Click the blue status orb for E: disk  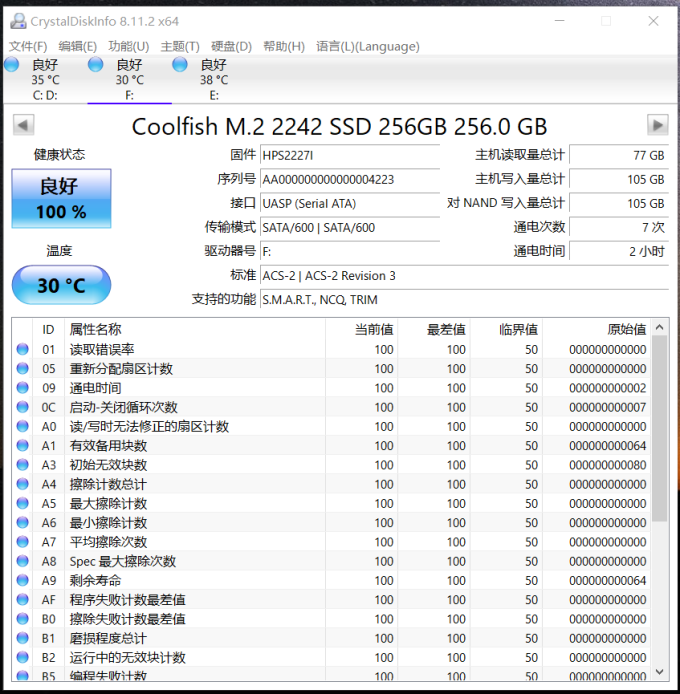click(x=180, y=65)
